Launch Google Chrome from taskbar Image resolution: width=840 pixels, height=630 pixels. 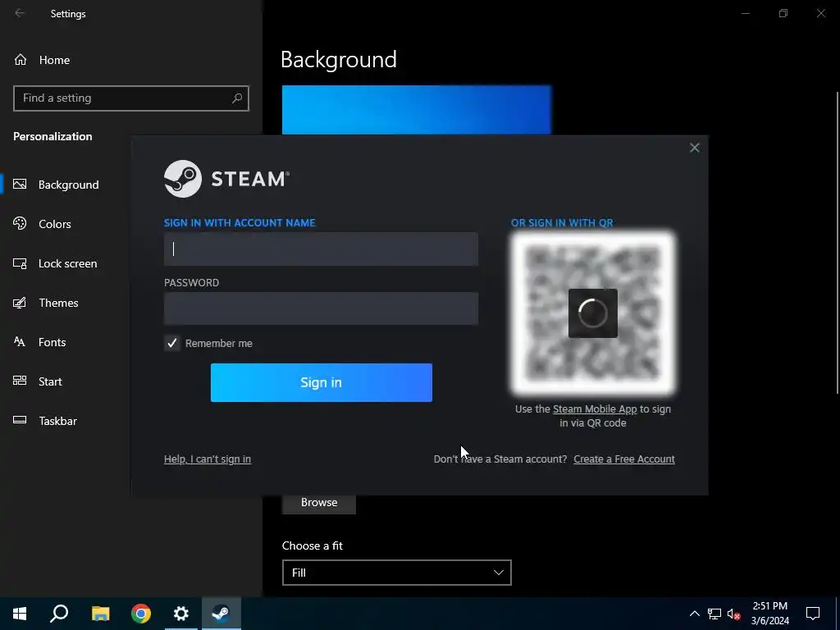[141, 614]
